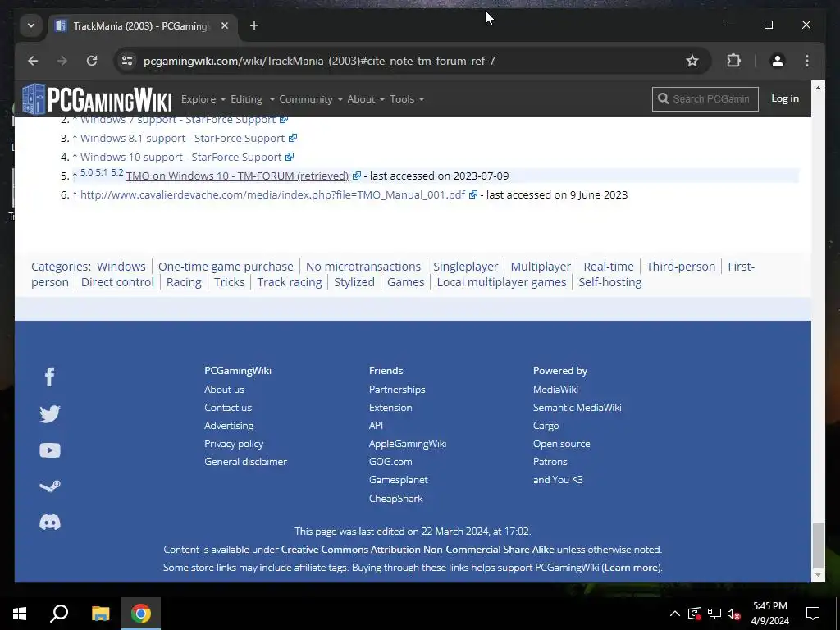View site information icon in address bar
This screenshot has width=840, height=630.
(127, 61)
